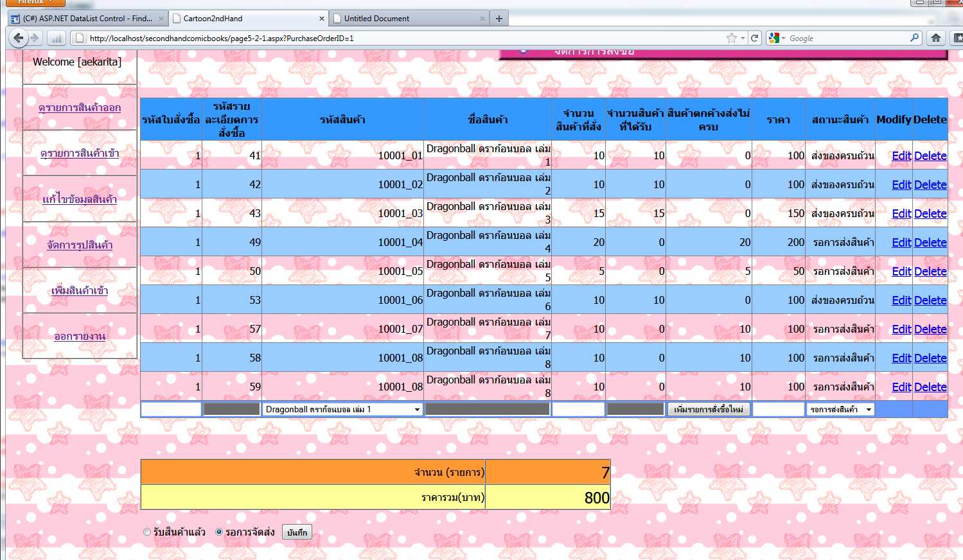This screenshot has width=963, height=560.
Task: Click the search magnifier icon
Action: [914, 38]
